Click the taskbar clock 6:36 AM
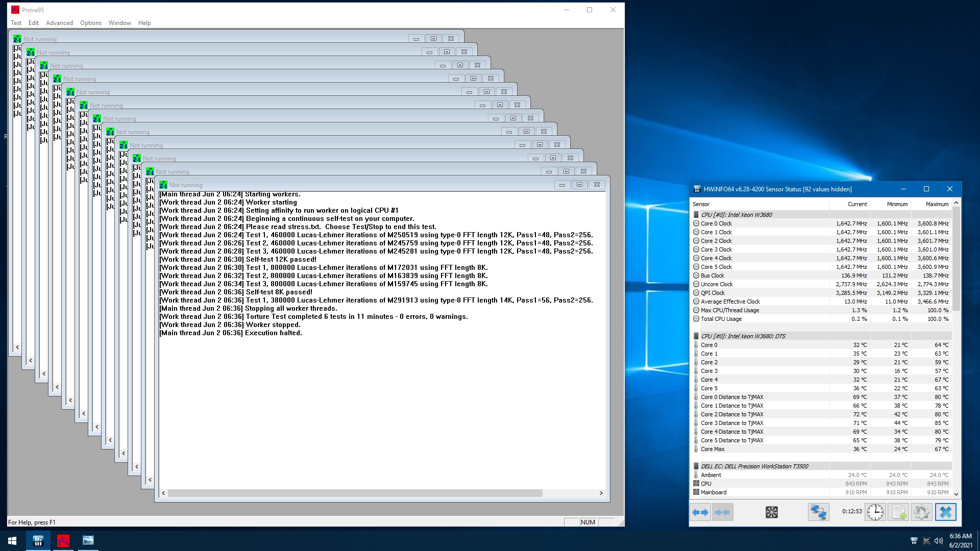Viewport: 980px width, 551px height. [x=960, y=536]
